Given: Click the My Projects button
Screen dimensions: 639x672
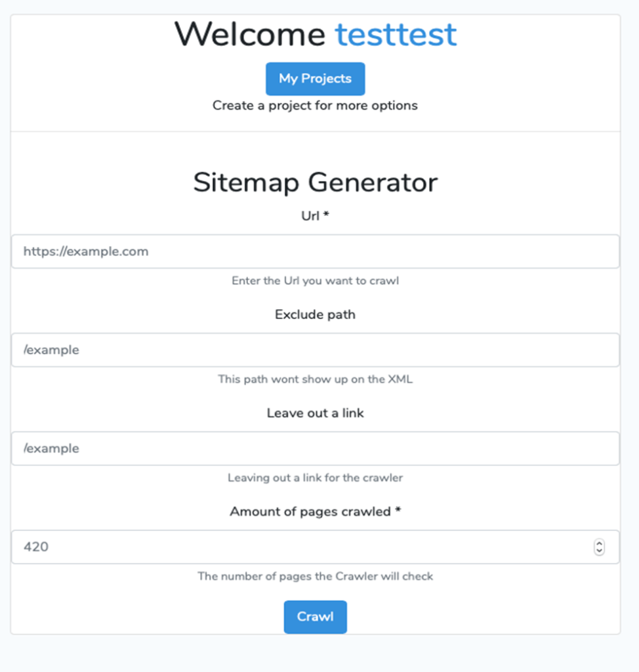Looking at the screenshot, I should pos(315,78).
